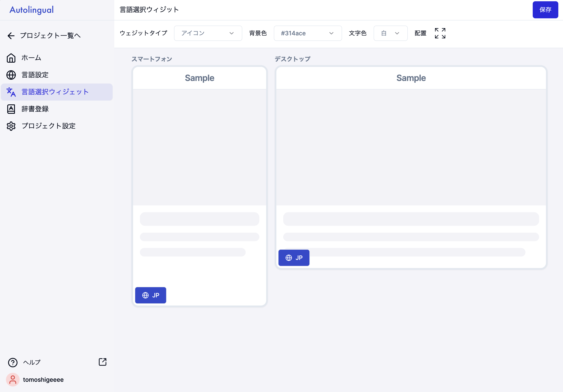563x392 pixels.
Task: Open the expand arrows next to 配置
Action: [440, 33]
